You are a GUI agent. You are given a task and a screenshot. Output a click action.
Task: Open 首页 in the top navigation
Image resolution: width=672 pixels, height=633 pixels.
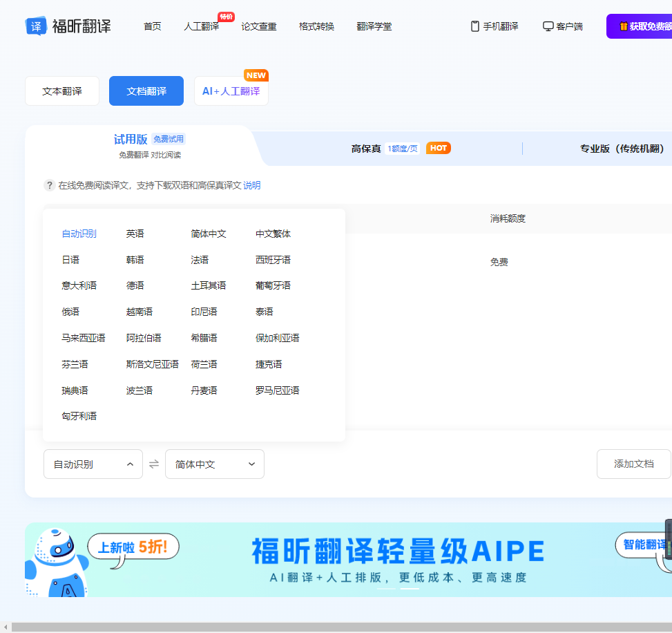[153, 26]
